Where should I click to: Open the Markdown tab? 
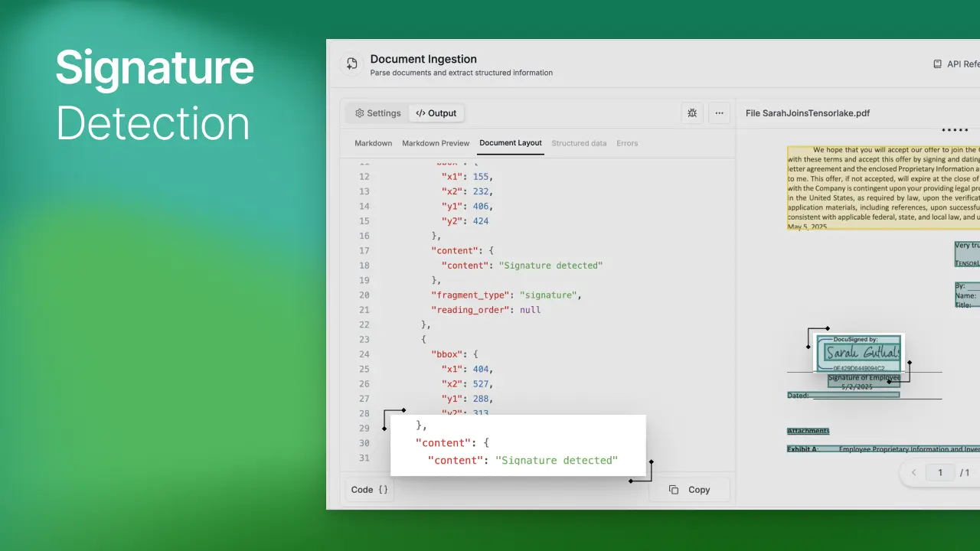(374, 143)
